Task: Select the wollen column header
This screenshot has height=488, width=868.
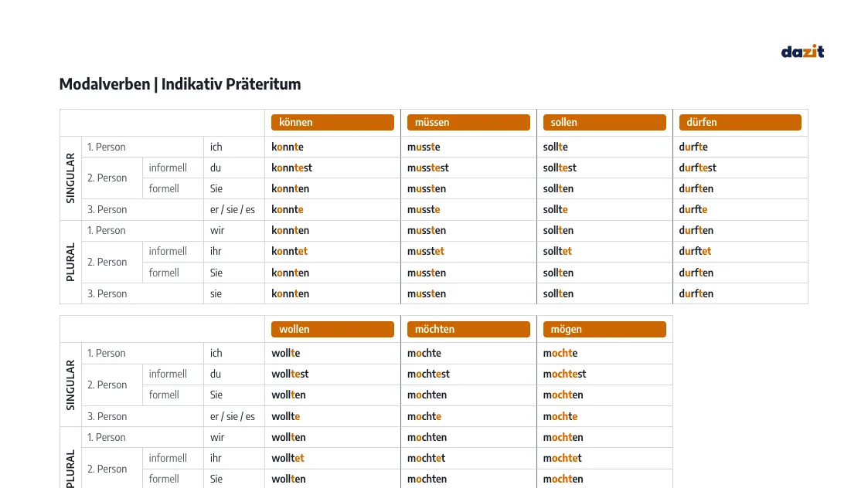Action: pyautogui.click(x=332, y=329)
